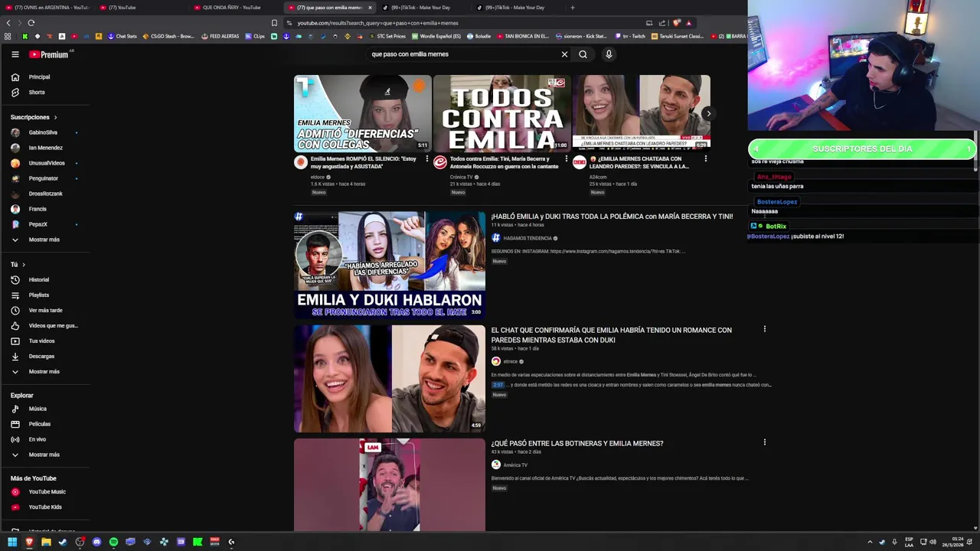This screenshot has height=551, width=980.
Task: Open Emilia Mernes ADMITIÓ DIFERENCIAS thumbnail
Action: (x=363, y=113)
